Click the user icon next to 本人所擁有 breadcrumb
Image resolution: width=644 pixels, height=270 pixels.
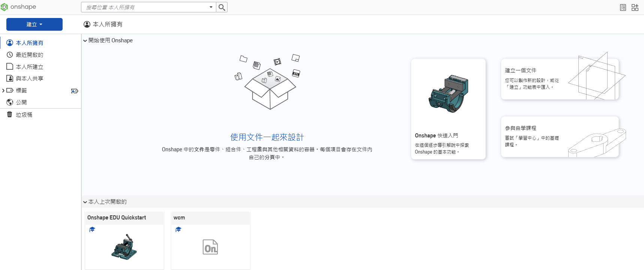[x=87, y=24]
